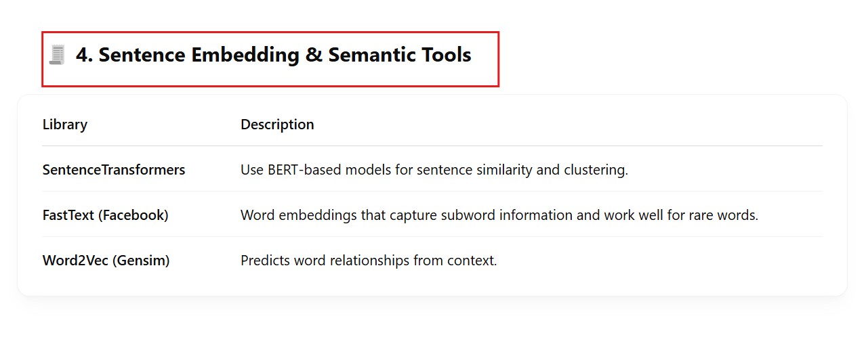The height and width of the screenshot is (358, 868).
Task: Click the ampersand in the section heading
Action: (313, 55)
